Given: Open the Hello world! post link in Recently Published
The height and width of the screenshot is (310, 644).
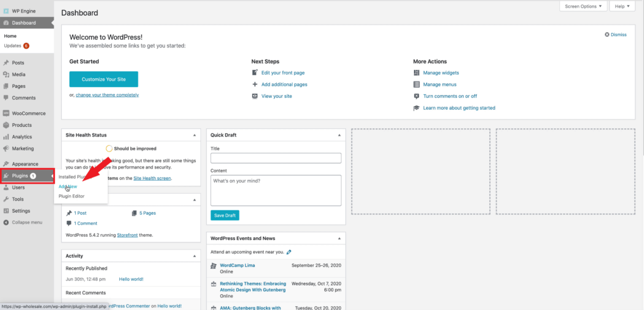Looking at the screenshot, I should (x=131, y=279).
